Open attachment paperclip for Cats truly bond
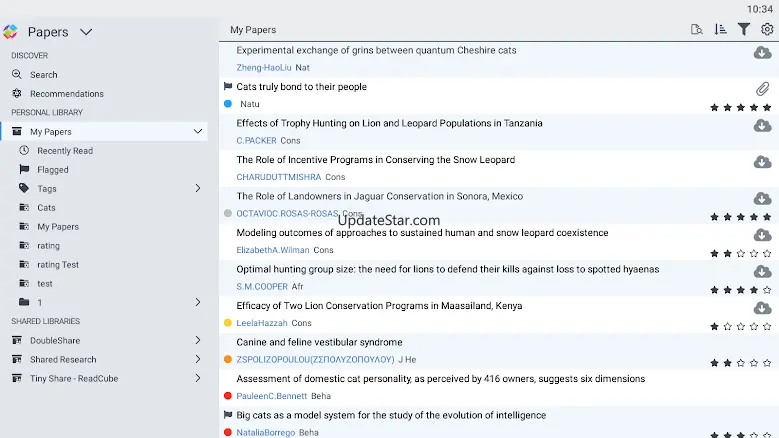 763,89
